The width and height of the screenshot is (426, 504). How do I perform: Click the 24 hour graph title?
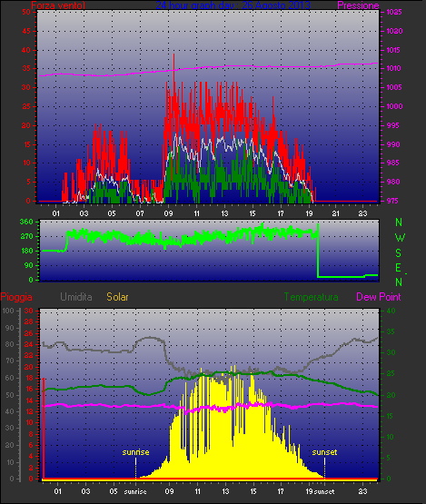point(233,5)
